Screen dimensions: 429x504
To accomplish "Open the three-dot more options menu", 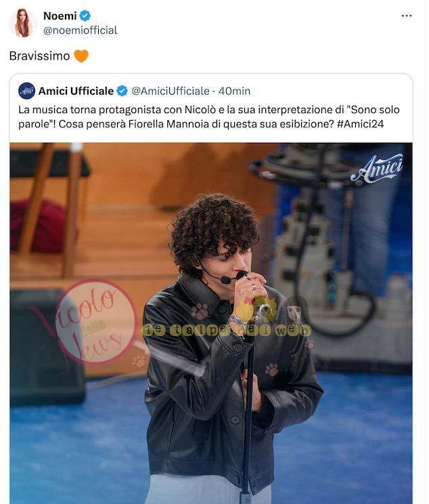I will pos(407,16).
